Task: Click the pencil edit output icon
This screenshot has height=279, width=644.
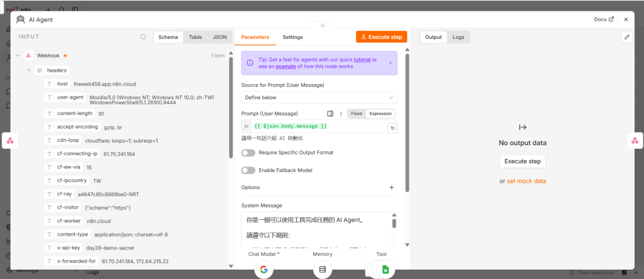Action: (627, 37)
